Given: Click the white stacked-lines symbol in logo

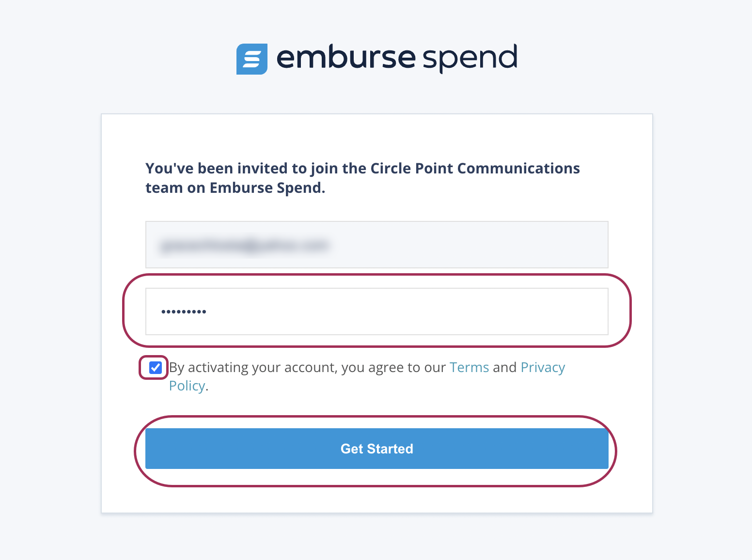Looking at the screenshot, I should click(x=251, y=59).
